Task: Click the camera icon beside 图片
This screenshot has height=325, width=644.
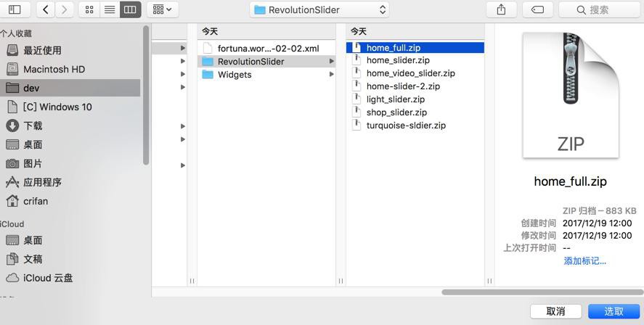Action: [12, 164]
